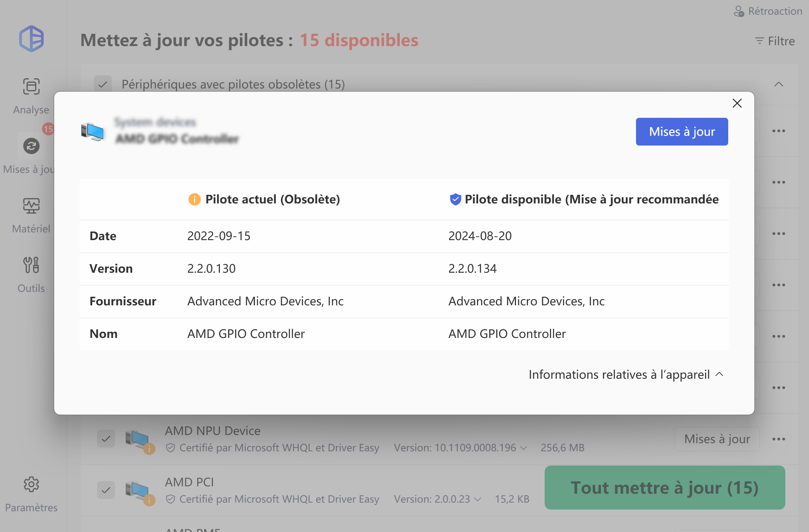Click the AMD NPU certified shield icon
This screenshot has height=532, width=809.
(171, 448)
